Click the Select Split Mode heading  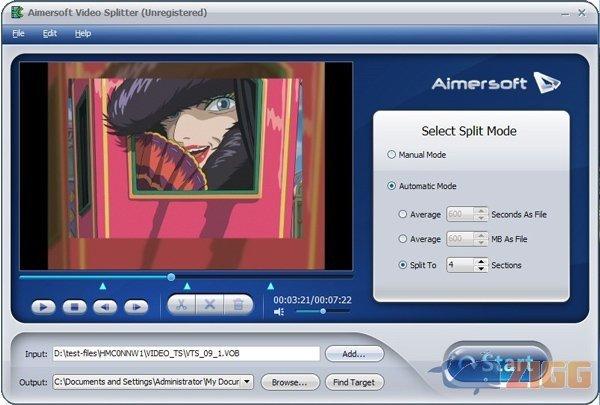pyautogui.click(x=469, y=131)
